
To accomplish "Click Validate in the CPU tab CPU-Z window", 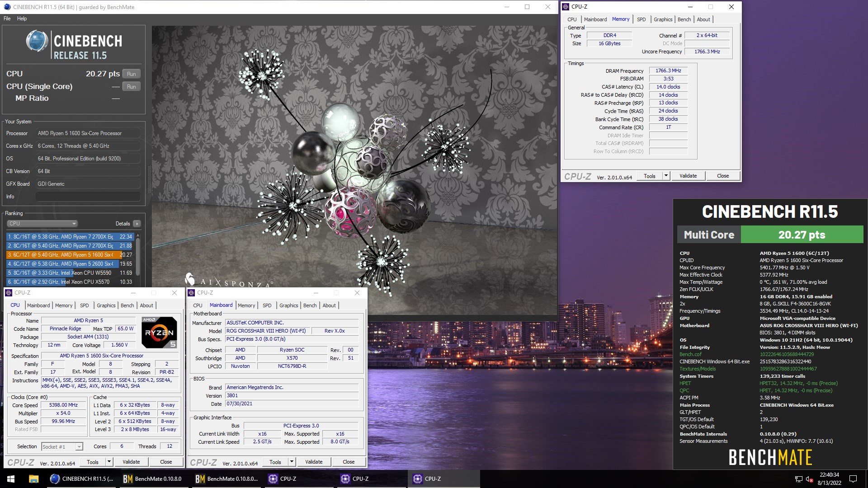I will click(x=131, y=462).
